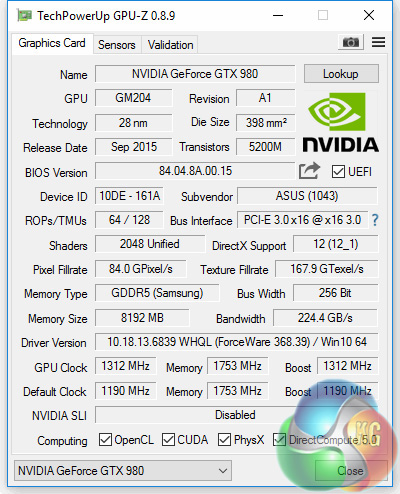The width and height of the screenshot is (400, 494).
Task: Toggle the UEFI checkbox
Action: pyautogui.click(x=338, y=172)
